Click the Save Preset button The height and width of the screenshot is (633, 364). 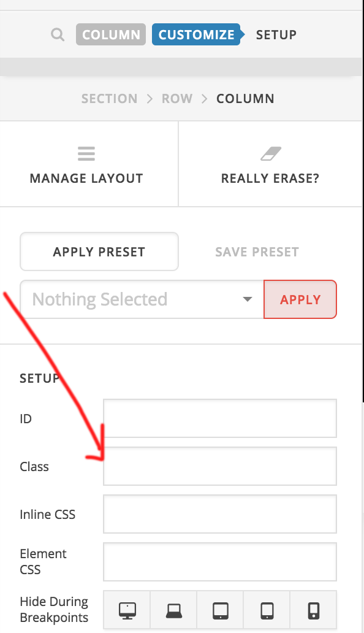coord(257,251)
